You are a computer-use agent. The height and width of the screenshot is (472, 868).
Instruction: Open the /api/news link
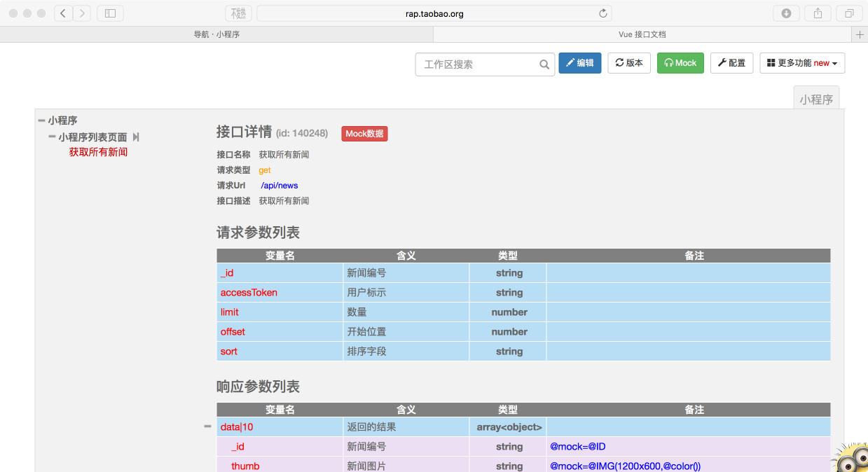[x=279, y=185]
